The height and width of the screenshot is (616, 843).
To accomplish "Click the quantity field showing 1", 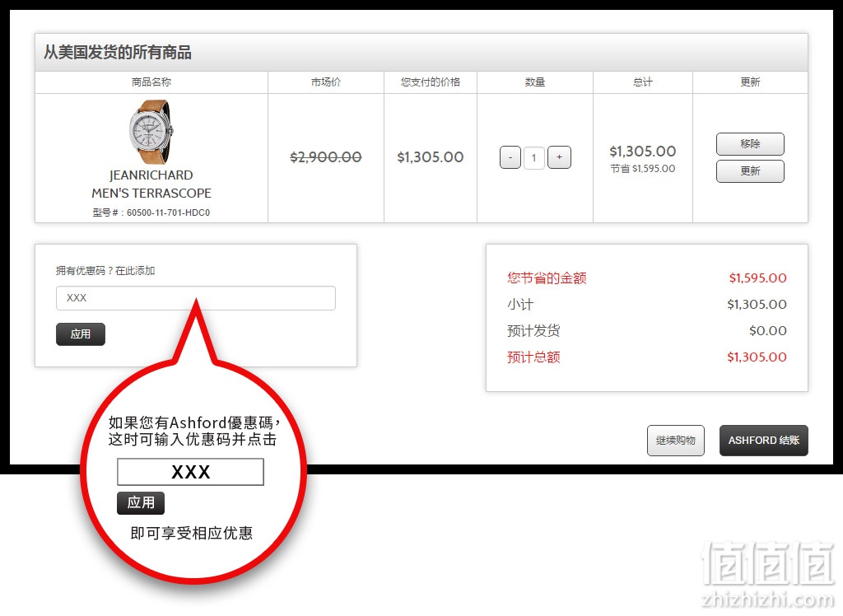I will pyautogui.click(x=533, y=157).
